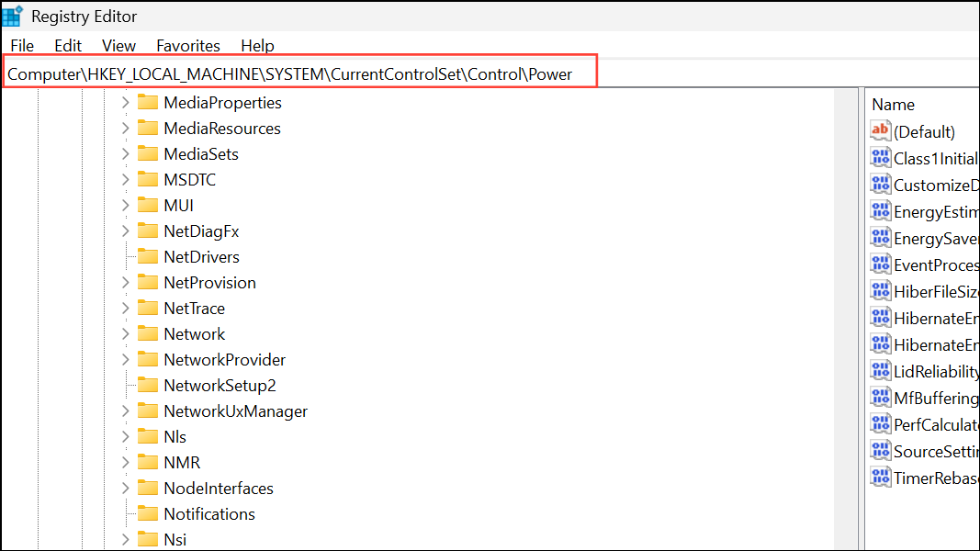Select the Nsi key label
Screen dimensions: 980x551
point(175,539)
